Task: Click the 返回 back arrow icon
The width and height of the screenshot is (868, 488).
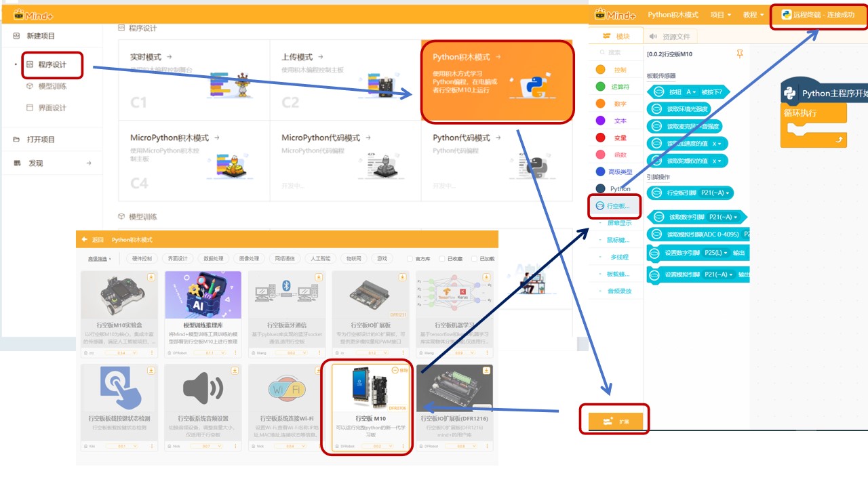Action: 85,240
